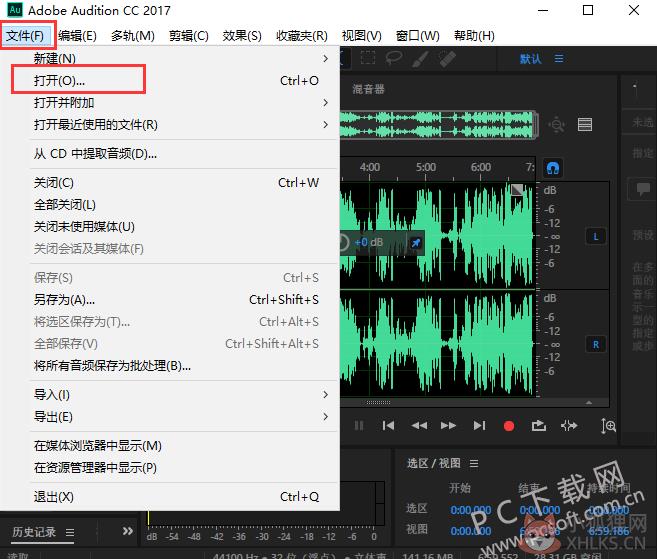This screenshot has width=657, height=559.
Task: Switch to the 历史记录 tab
Action: [x=34, y=532]
